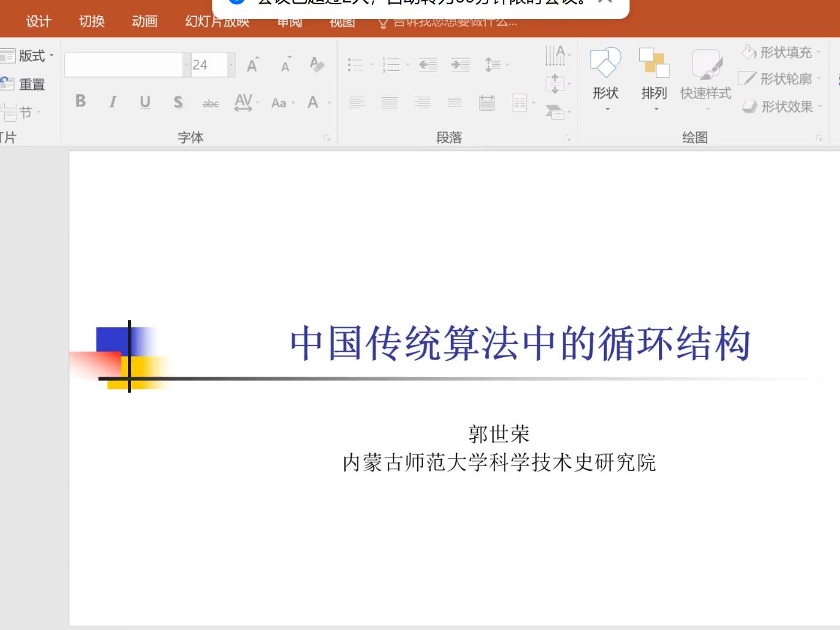
Task: Click the Text Direction icon
Action: (555, 55)
